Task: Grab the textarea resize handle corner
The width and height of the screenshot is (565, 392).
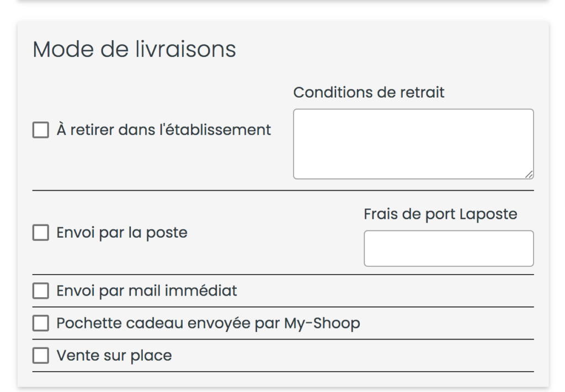Action: (x=529, y=174)
